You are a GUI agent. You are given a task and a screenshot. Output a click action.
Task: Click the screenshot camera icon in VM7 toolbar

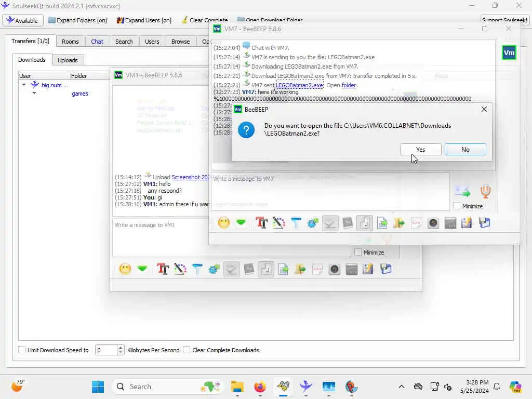433,223
